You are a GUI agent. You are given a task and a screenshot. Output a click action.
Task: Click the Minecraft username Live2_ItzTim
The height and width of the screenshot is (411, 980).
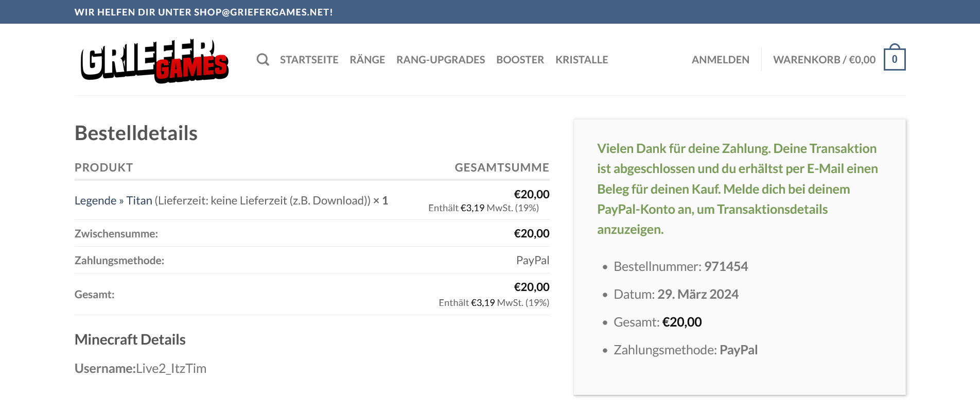coord(171,368)
